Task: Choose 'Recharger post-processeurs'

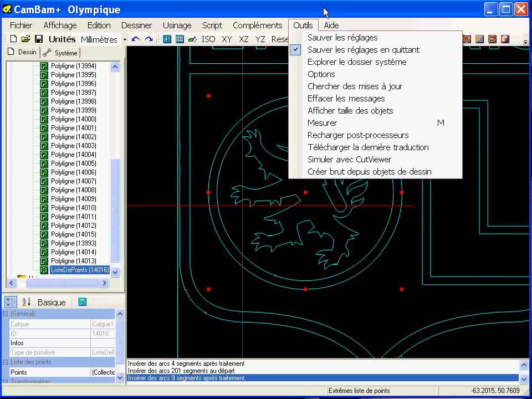Action: click(x=376, y=135)
